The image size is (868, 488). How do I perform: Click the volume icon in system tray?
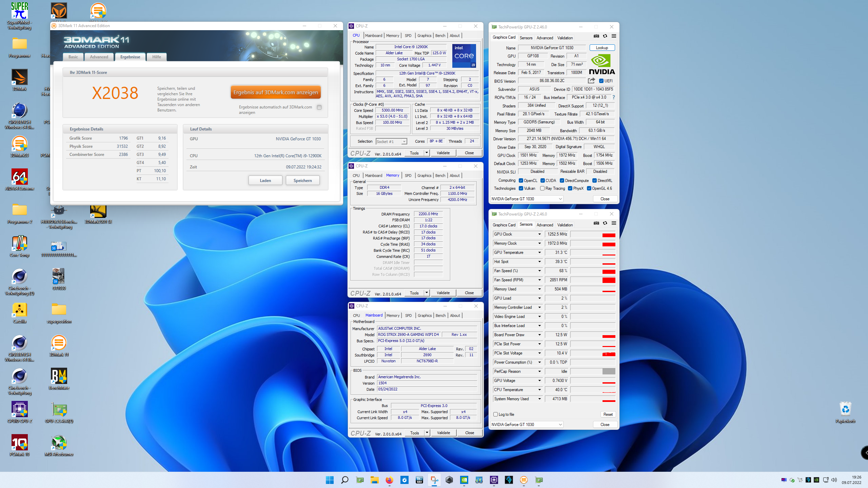click(x=834, y=480)
